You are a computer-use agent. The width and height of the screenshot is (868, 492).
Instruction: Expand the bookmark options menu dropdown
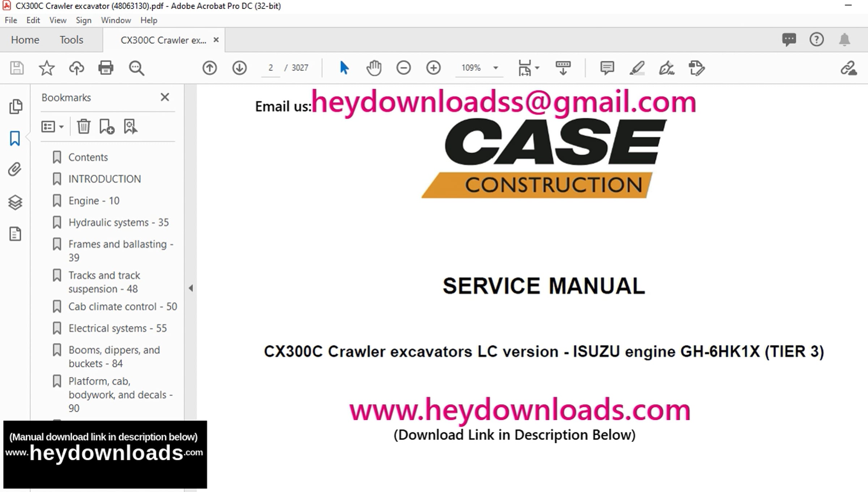pos(52,127)
